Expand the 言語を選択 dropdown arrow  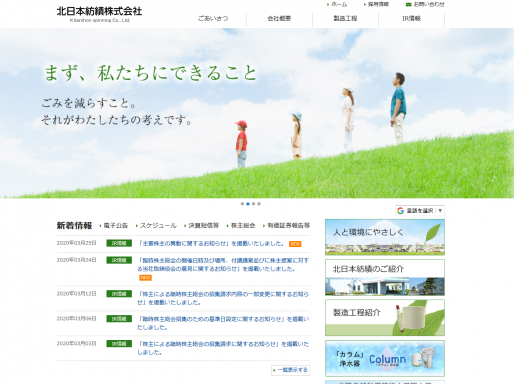coord(440,211)
